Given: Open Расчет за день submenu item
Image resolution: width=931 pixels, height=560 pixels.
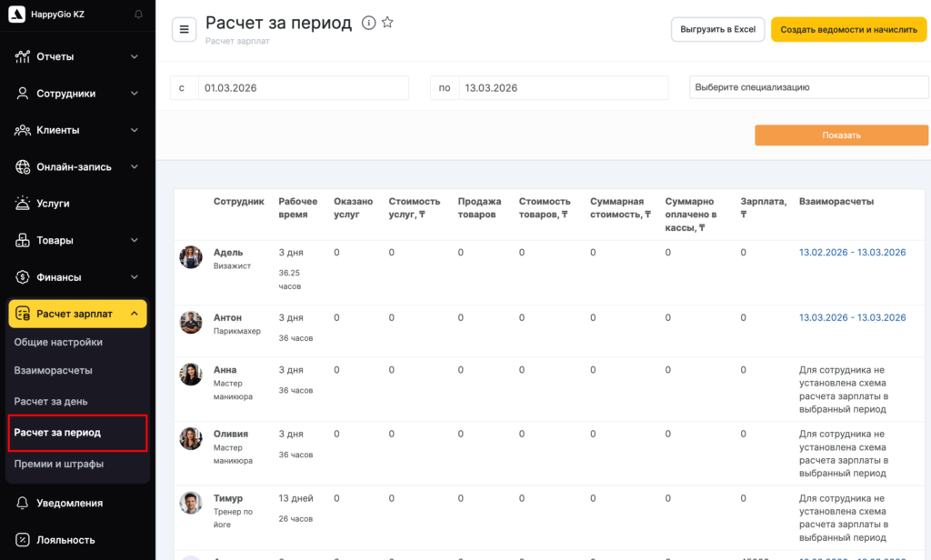Looking at the screenshot, I should (51, 401).
